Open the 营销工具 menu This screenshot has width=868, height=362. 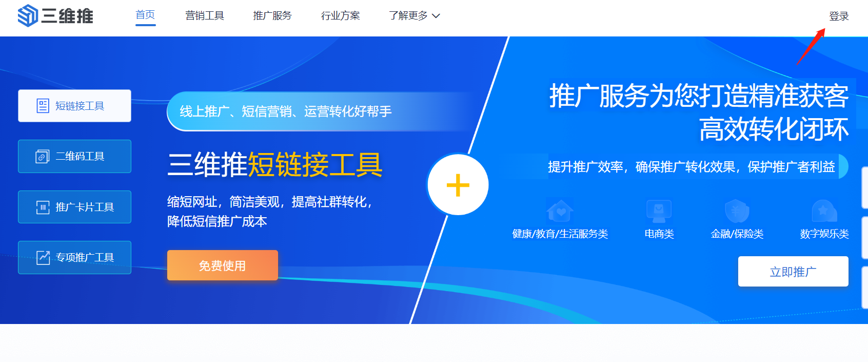click(x=205, y=16)
